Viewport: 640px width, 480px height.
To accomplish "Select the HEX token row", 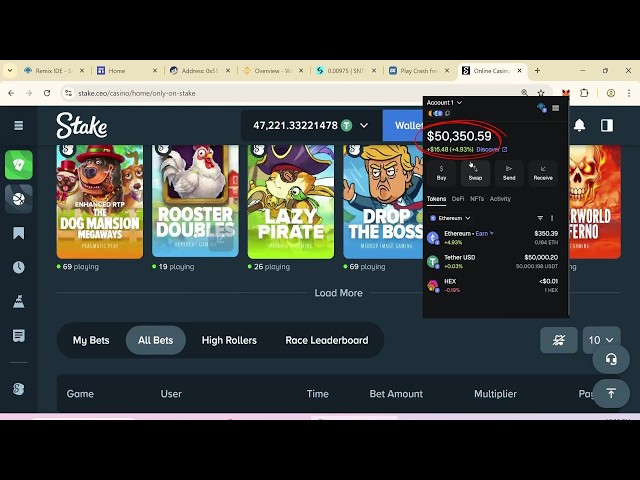I will pos(495,285).
